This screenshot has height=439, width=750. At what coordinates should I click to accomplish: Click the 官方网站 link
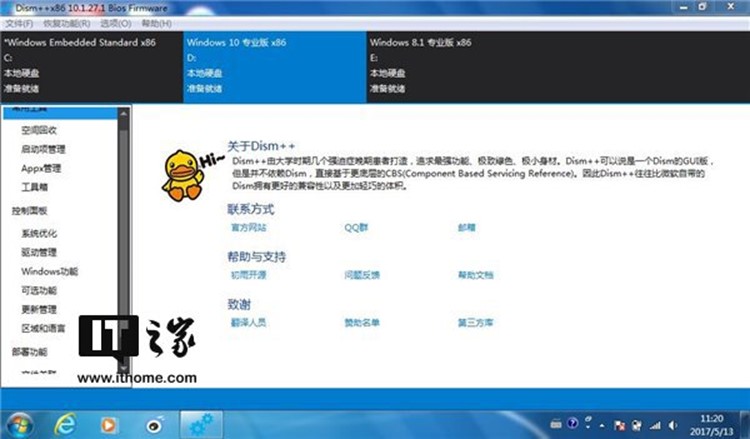[x=248, y=228]
